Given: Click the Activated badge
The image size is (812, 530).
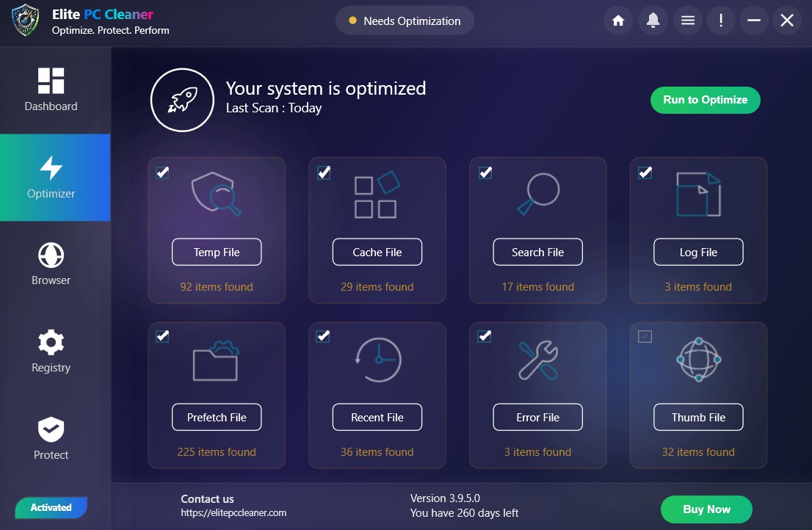Looking at the screenshot, I should [x=51, y=508].
